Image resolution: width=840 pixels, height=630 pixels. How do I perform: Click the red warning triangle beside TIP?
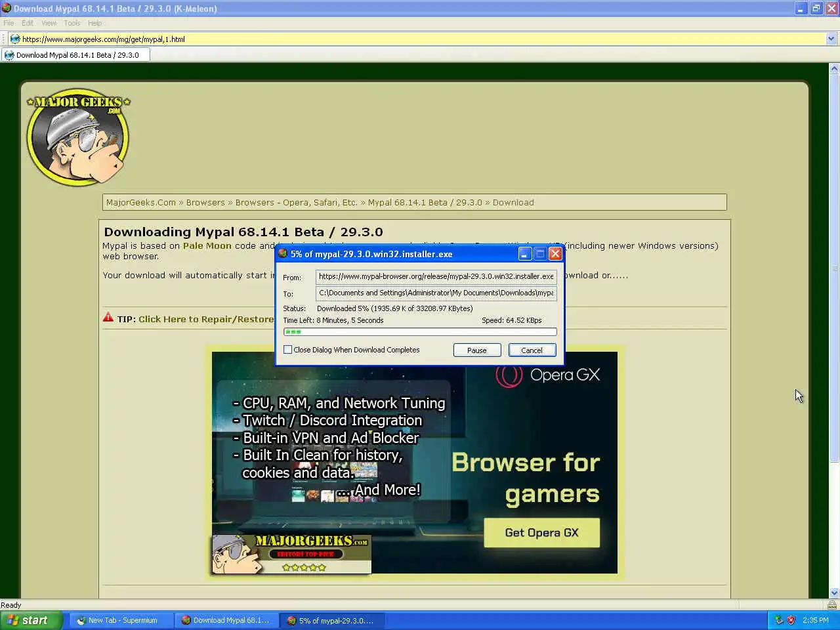[x=108, y=318]
